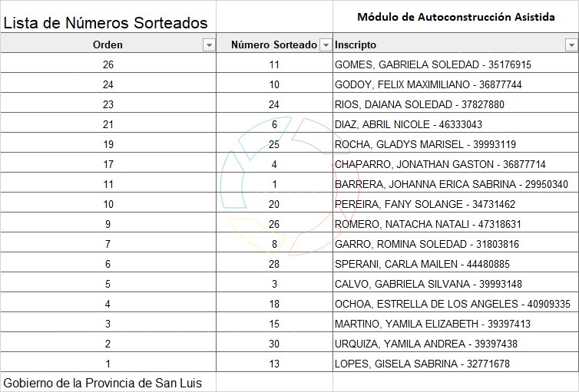Click the Módulo de Autoconstrucción Asistida heading
Screen dimensions: 579x392
click(455, 17)
